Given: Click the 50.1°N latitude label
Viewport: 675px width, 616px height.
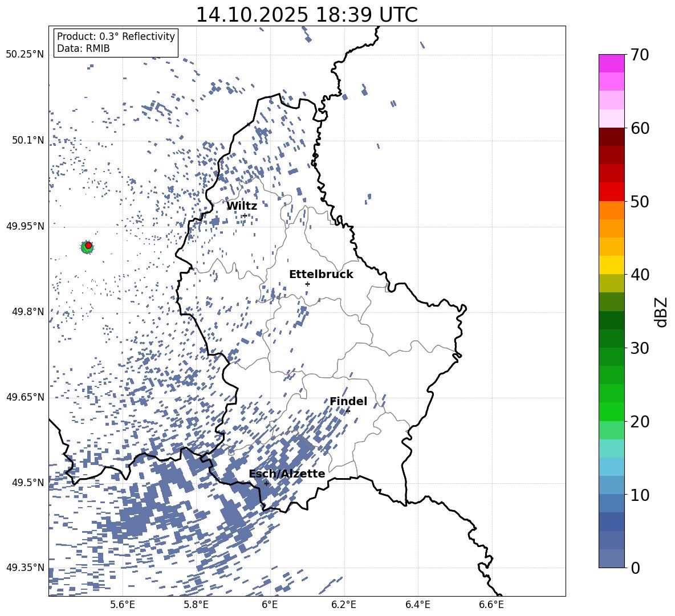Looking at the screenshot, I should 28,140.
